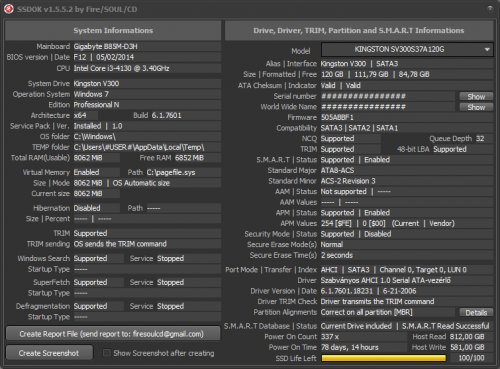Click Host Read value 812,00 GiB
This screenshot has width=500, height=369.
[x=467, y=337]
